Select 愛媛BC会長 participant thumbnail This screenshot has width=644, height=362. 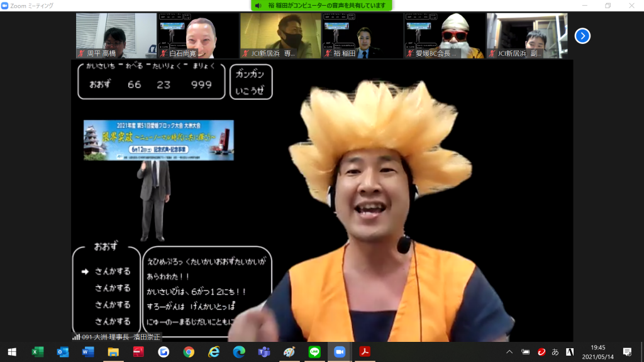(x=445, y=35)
